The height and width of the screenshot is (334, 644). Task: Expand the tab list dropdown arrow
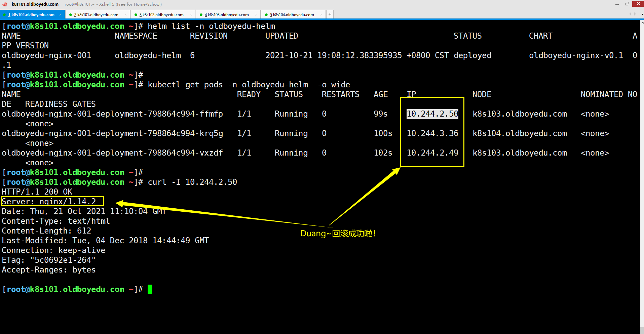[642, 14]
